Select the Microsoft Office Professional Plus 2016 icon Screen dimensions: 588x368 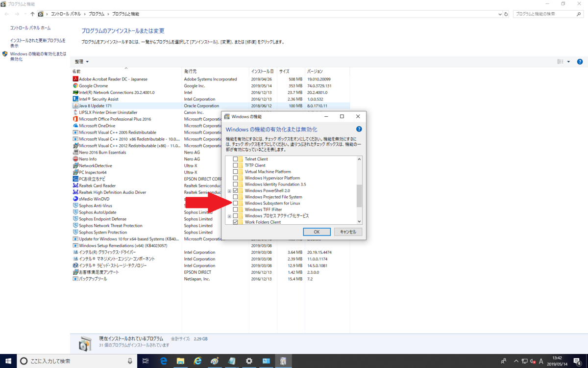[x=75, y=119]
